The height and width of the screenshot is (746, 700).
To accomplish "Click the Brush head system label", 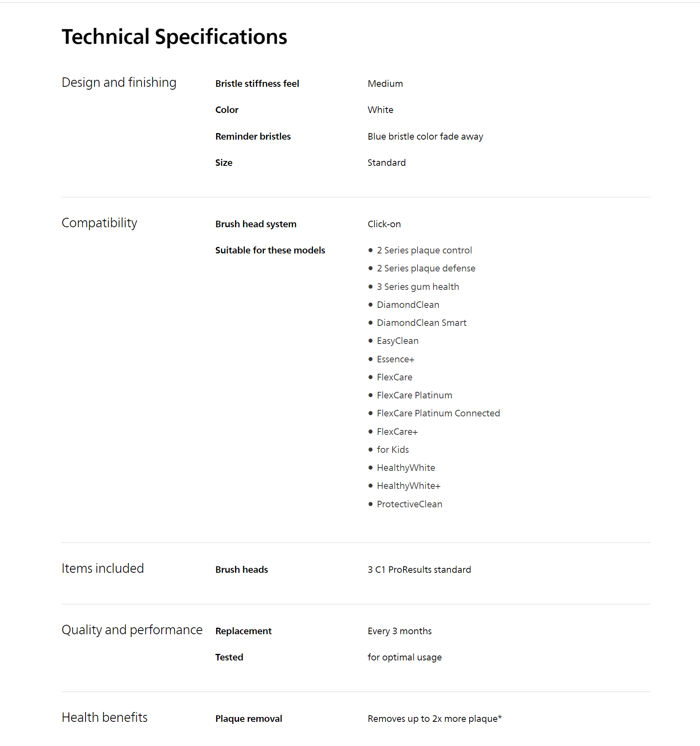I will point(256,224).
